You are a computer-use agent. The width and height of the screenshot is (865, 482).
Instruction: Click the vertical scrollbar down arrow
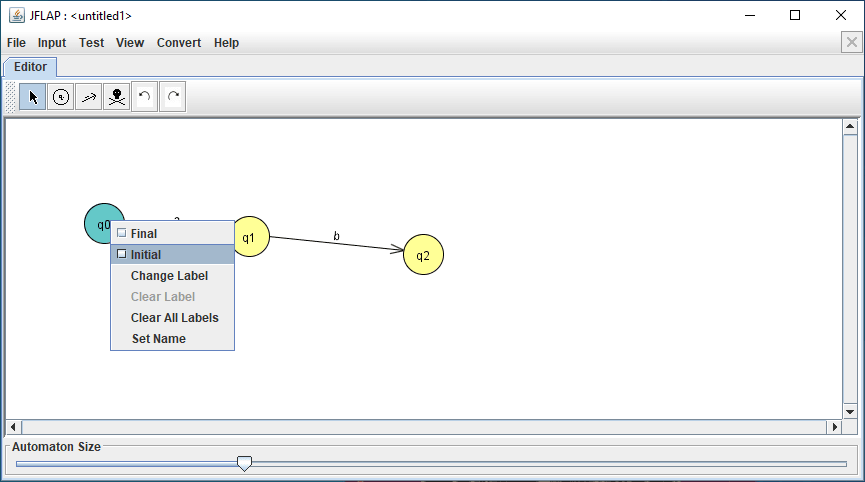coord(850,412)
